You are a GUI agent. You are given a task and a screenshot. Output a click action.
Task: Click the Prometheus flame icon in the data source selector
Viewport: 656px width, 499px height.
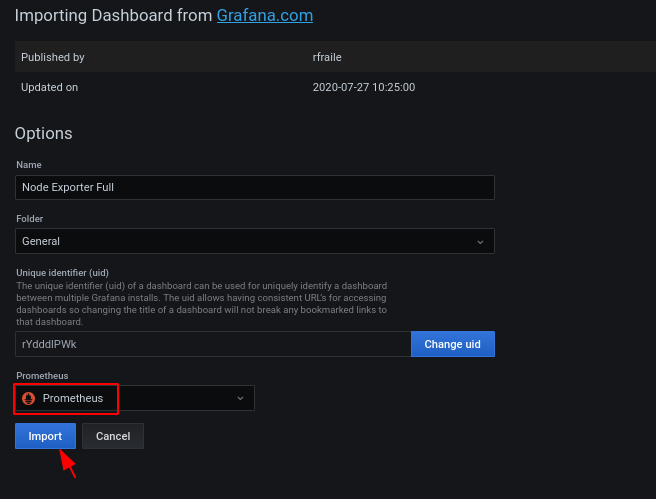28,398
